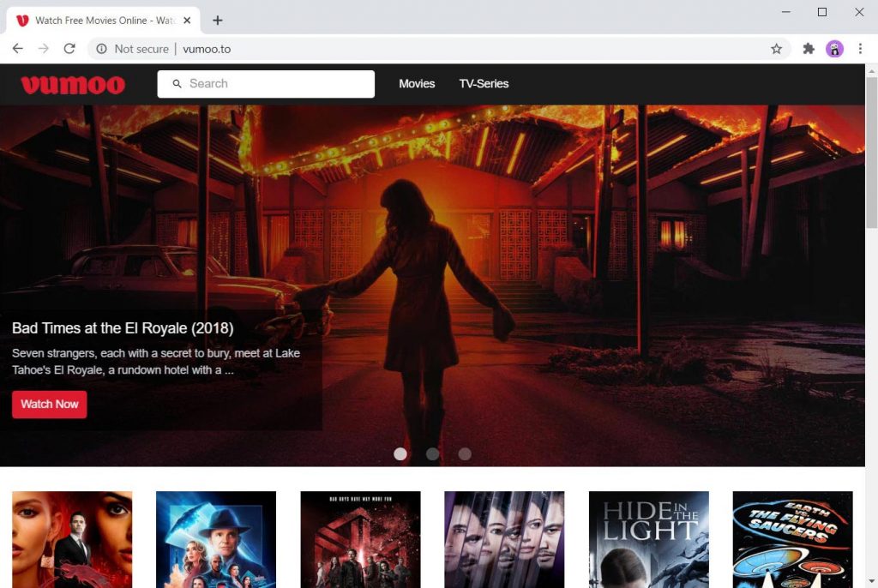Close the Watch Free Movies Online tab
The image size is (878, 588).
coord(187,21)
